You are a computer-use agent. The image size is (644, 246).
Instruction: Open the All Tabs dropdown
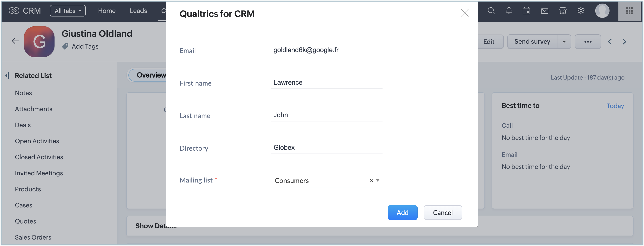68,11
